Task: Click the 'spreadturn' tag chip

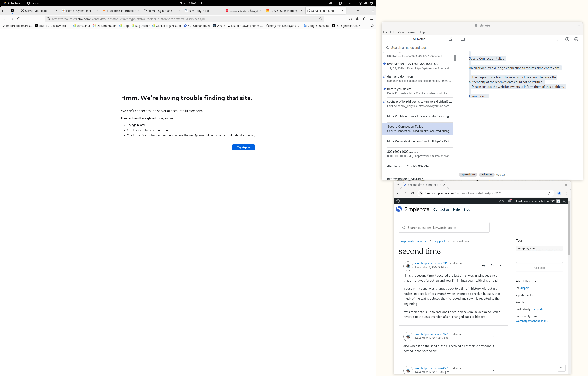Action: 468,174
